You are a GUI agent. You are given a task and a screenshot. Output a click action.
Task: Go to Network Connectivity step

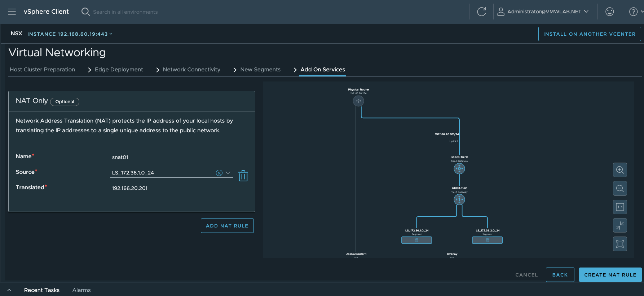point(191,70)
